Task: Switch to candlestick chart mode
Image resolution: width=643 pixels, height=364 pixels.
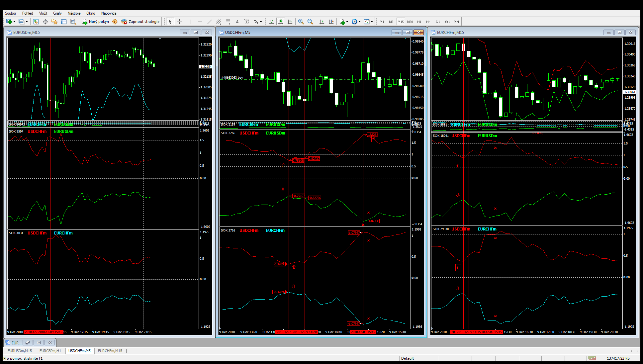Action: tap(281, 22)
